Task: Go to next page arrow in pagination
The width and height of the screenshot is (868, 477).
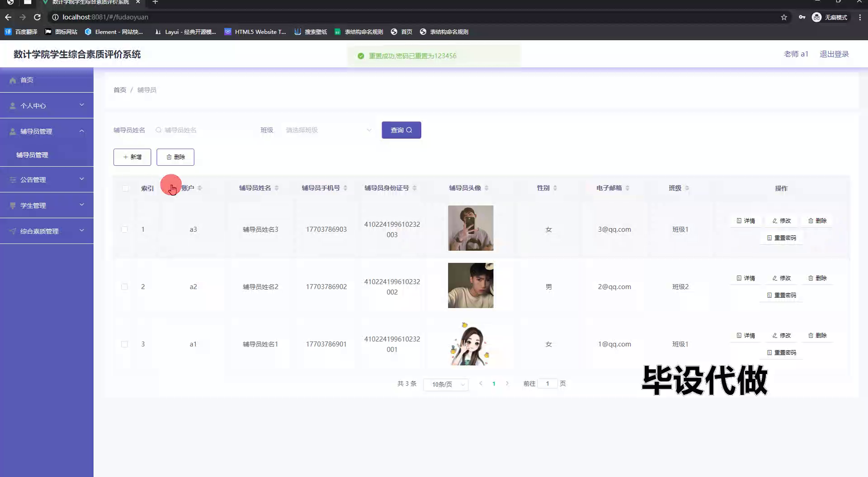Action: pos(507,383)
